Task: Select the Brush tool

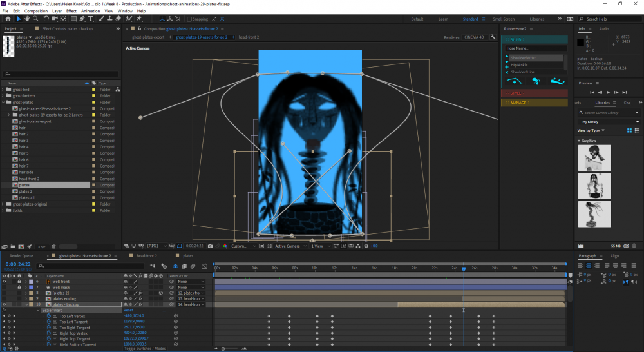Action: point(101,19)
